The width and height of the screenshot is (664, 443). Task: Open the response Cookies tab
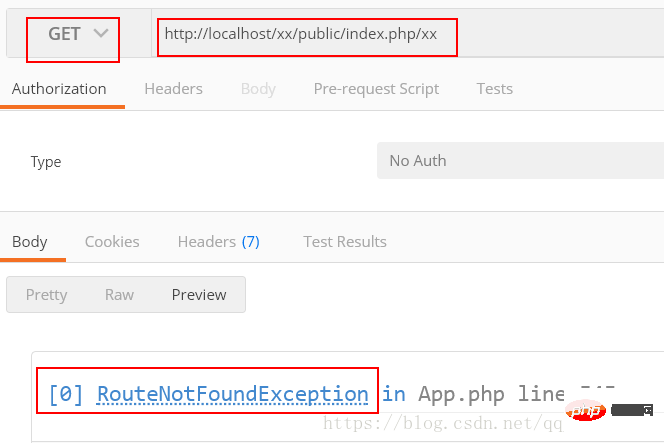[112, 242]
